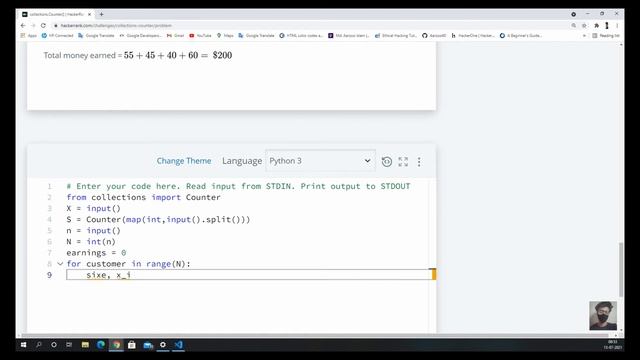Click the 'earnings = 0' code line
The width and height of the screenshot is (640, 360).
tap(96, 253)
